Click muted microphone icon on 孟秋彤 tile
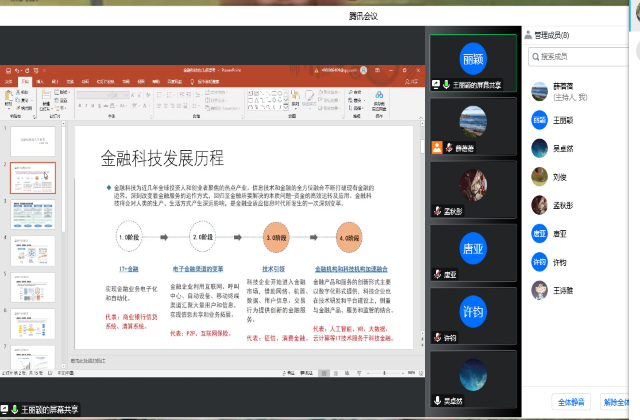The width and height of the screenshot is (640, 420). [x=437, y=211]
